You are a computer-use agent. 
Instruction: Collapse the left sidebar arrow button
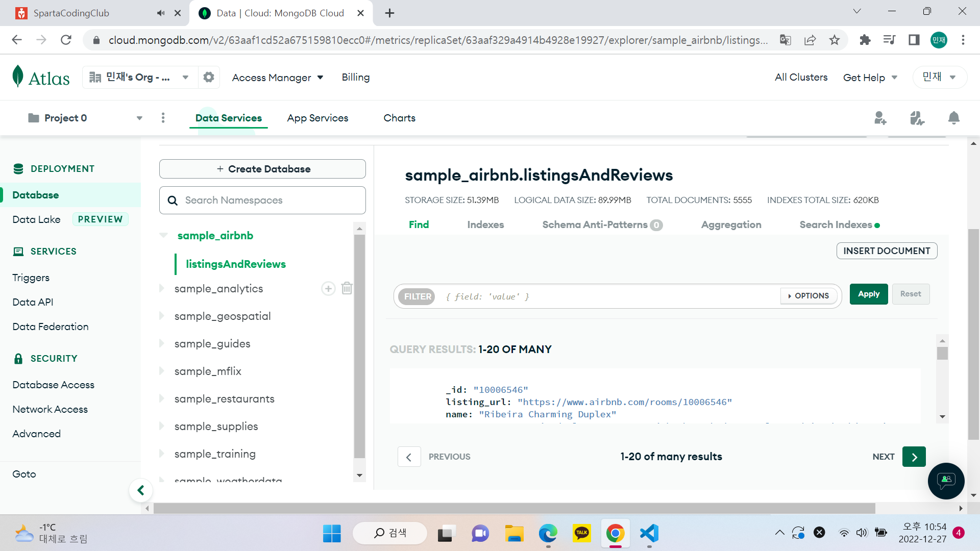[141, 490]
